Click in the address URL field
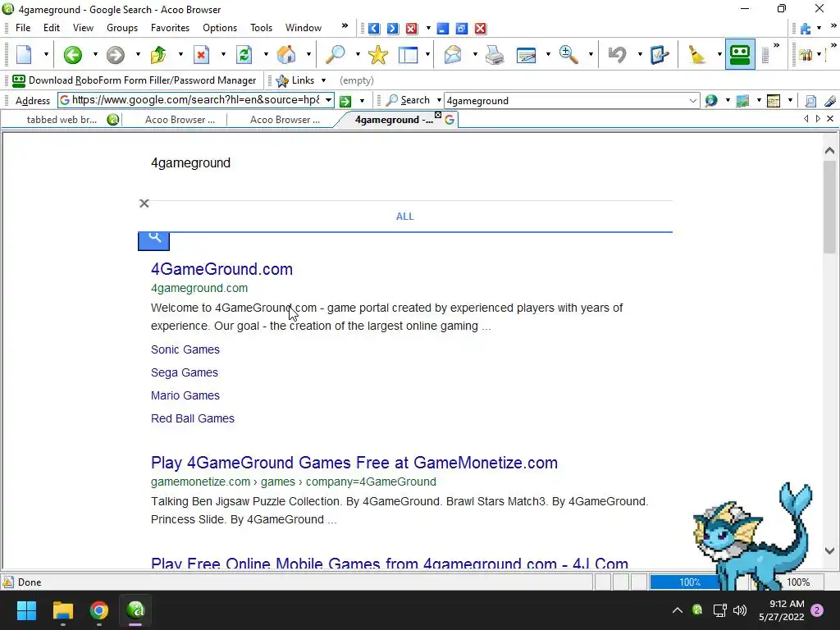This screenshot has width=840, height=630. coord(195,100)
